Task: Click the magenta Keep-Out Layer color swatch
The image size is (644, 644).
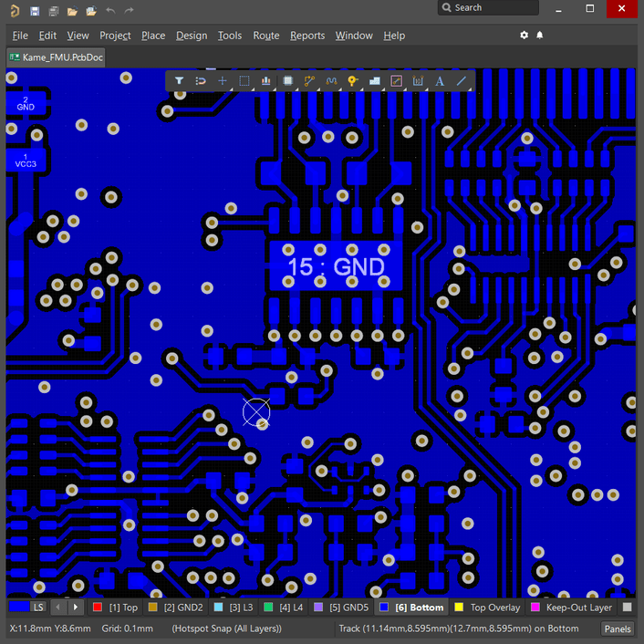Action: (x=535, y=607)
